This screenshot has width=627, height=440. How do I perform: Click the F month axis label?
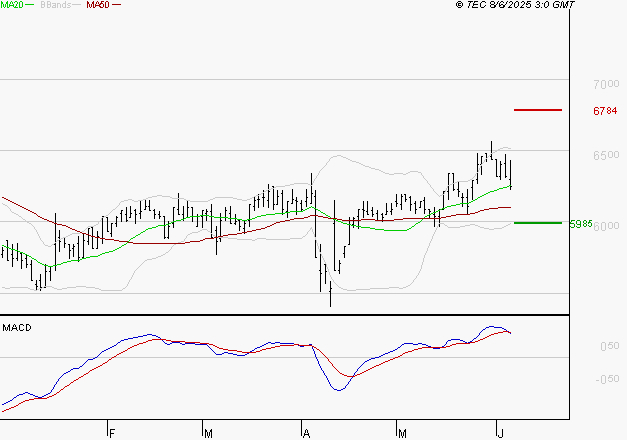click(112, 434)
